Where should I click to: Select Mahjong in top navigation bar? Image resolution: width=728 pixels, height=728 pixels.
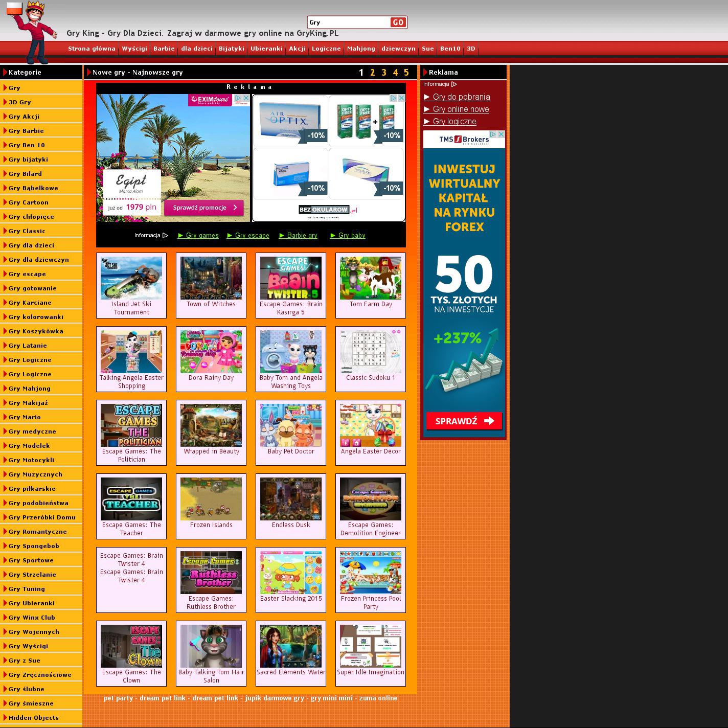361,49
